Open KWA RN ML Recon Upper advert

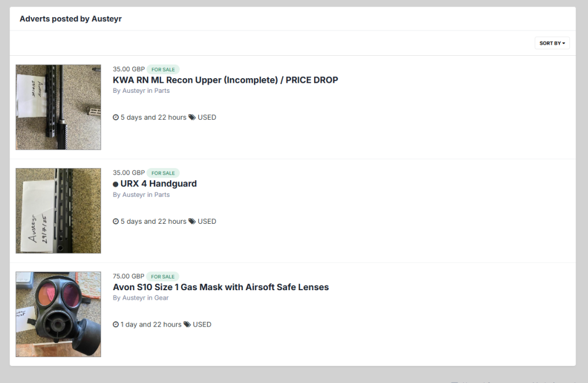(225, 80)
